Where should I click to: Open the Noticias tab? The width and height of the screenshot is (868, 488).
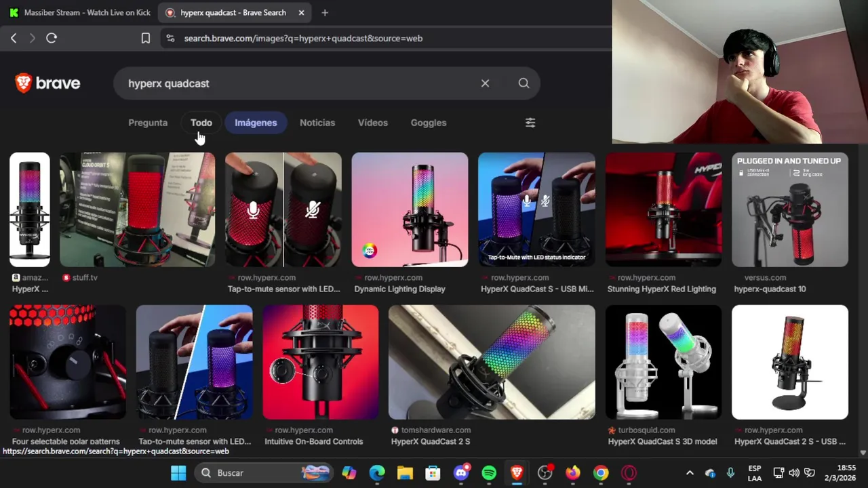[317, 123]
